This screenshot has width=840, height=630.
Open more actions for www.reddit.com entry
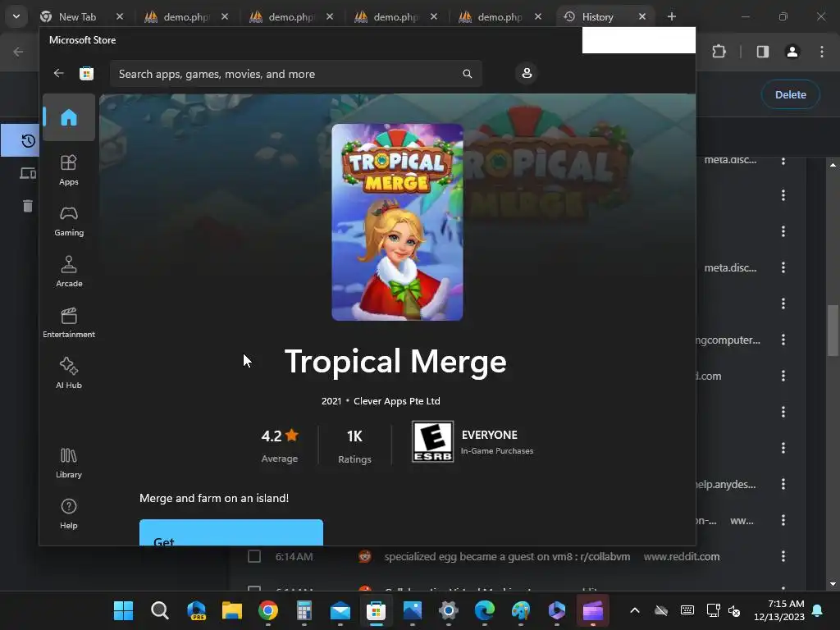coord(783,556)
